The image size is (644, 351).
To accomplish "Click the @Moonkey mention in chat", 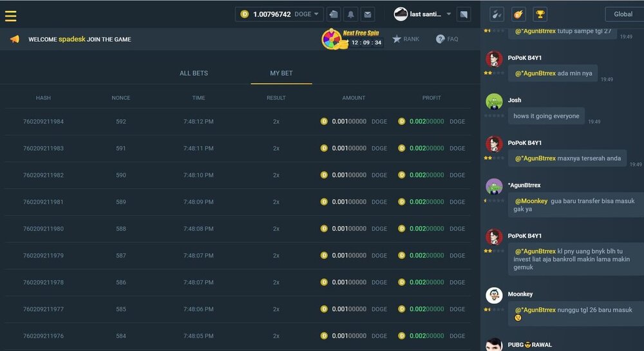I will tap(531, 201).
